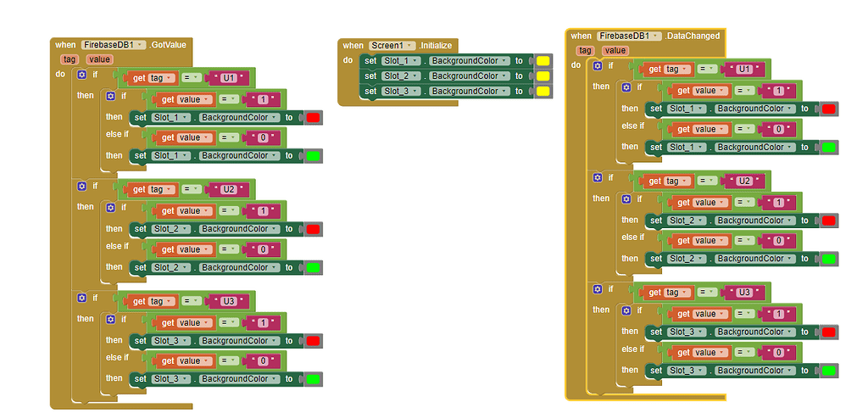868x419 pixels.
Task: Select the green swatch for Slot_3 in DataChanged
Action: point(828,371)
